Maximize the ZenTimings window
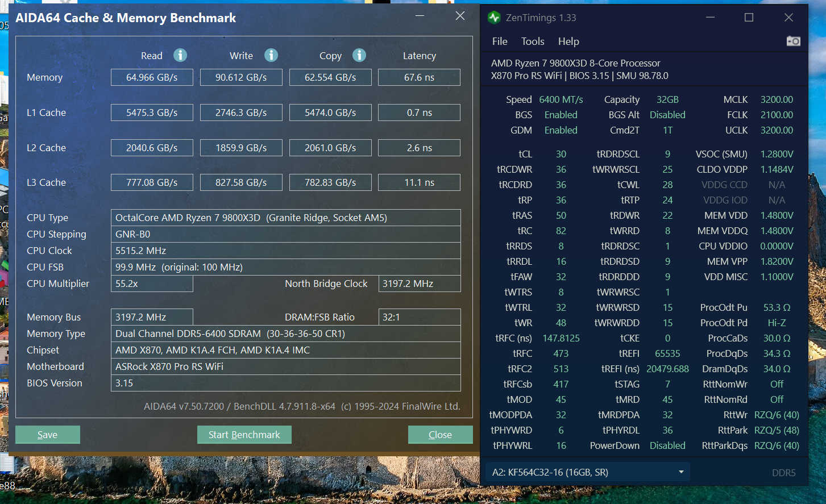826x504 pixels. point(749,18)
